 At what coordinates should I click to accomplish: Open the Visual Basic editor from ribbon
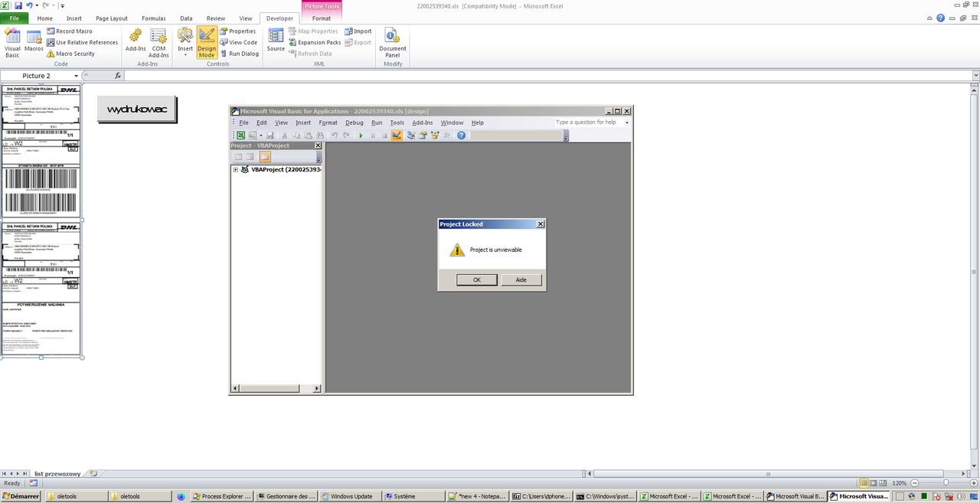pos(12,43)
